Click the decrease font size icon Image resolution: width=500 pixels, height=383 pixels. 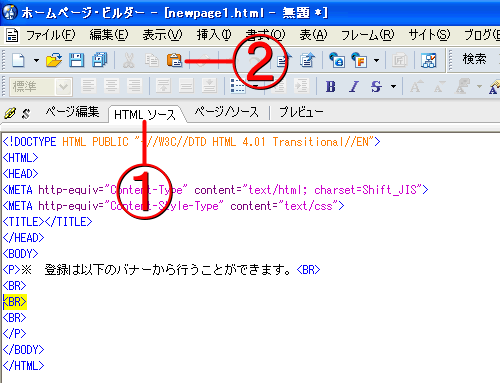(439, 87)
